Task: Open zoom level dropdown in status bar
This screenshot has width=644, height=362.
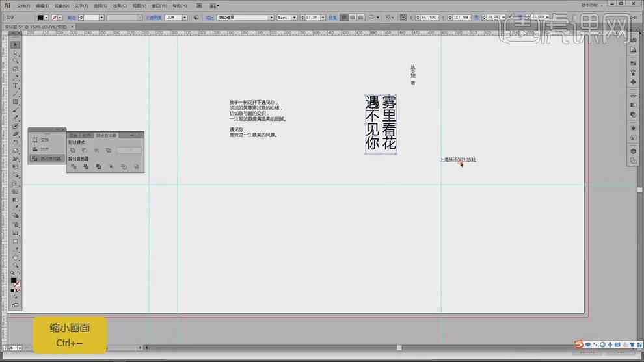Action: (20, 348)
